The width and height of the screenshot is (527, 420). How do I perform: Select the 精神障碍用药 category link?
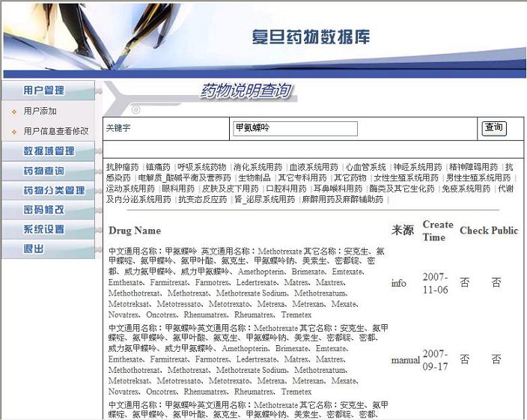coord(473,167)
